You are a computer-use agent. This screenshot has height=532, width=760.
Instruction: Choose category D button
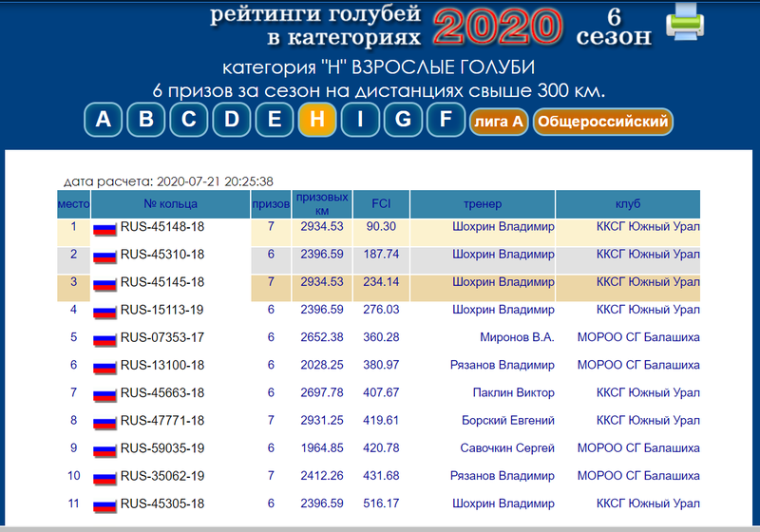click(232, 120)
